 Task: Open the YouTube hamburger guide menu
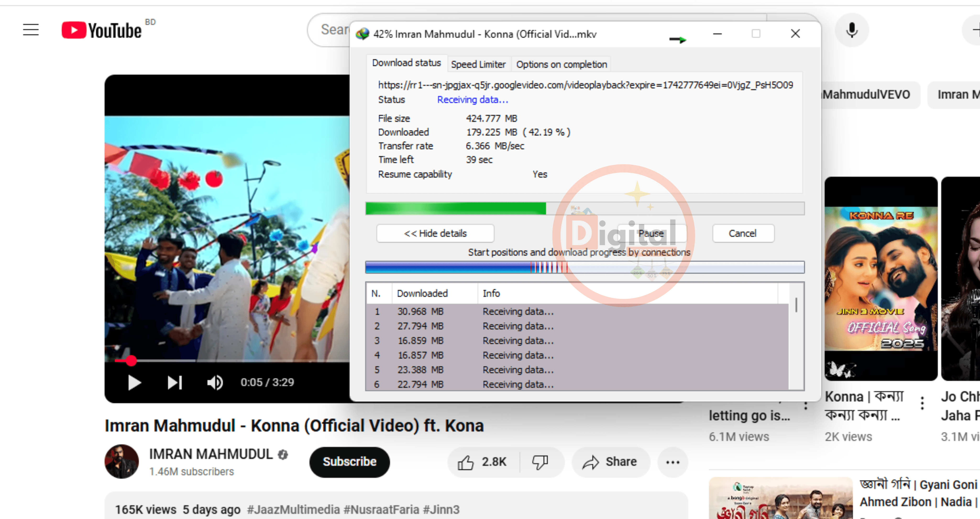pyautogui.click(x=31, y=30)
